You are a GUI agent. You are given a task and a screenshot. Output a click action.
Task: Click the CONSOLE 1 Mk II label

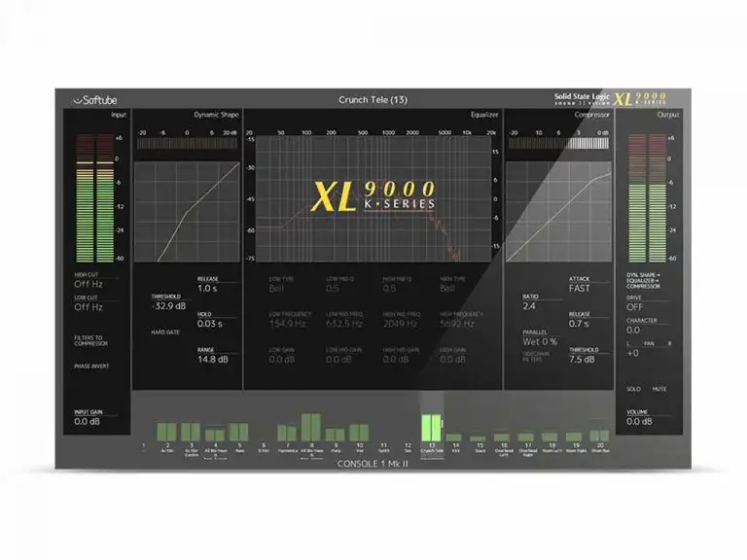coord(373,464)
